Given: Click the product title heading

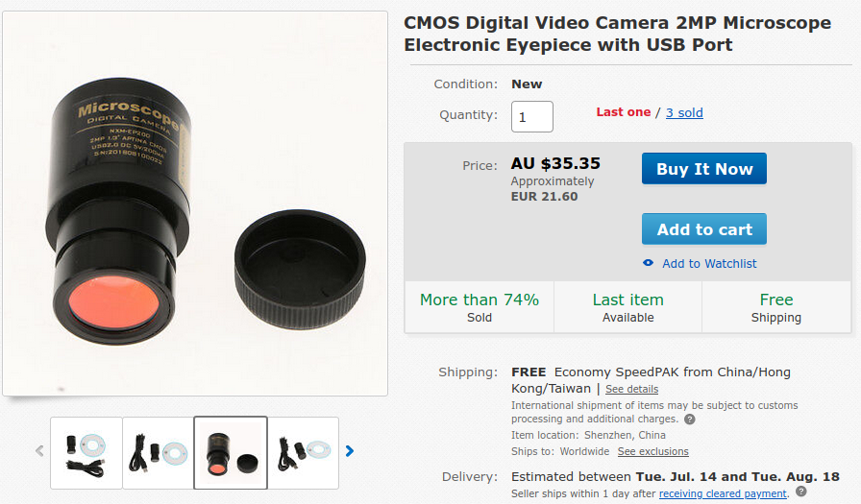Looking at the screenshot, I should click(617, 34).
